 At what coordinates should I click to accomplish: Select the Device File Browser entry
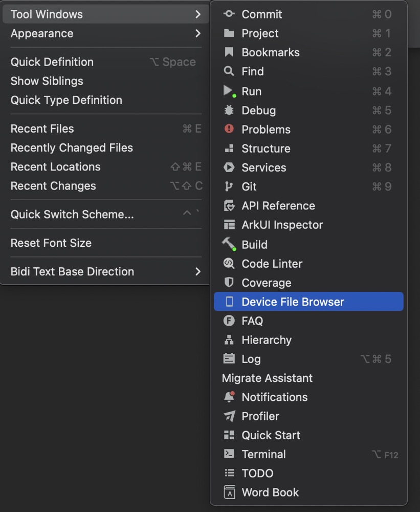point(308,302)
